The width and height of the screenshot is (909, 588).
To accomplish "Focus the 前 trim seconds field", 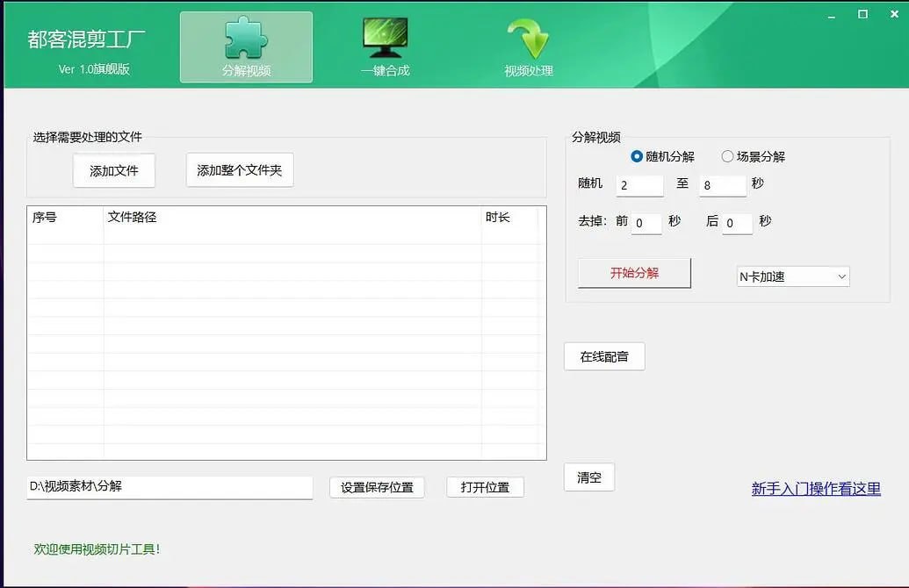I will [646, 223].
